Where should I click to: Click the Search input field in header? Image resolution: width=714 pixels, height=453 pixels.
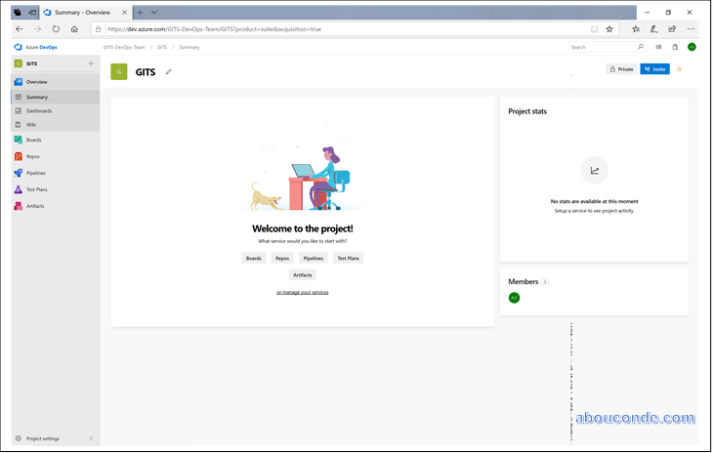600,47
